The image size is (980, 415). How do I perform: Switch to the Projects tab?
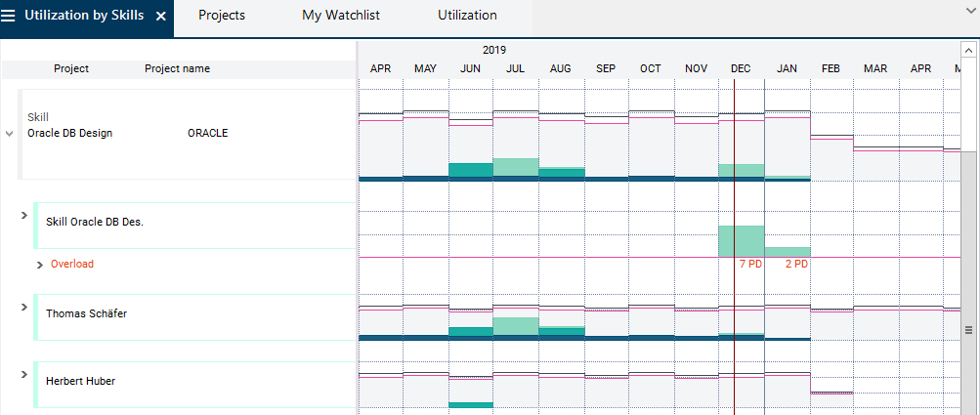pos(222,16)
